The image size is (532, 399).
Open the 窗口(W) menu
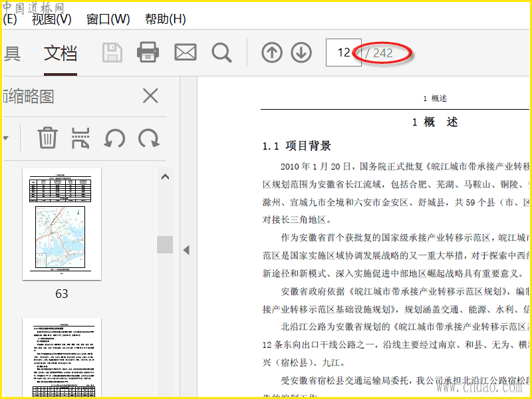[108, 19]
